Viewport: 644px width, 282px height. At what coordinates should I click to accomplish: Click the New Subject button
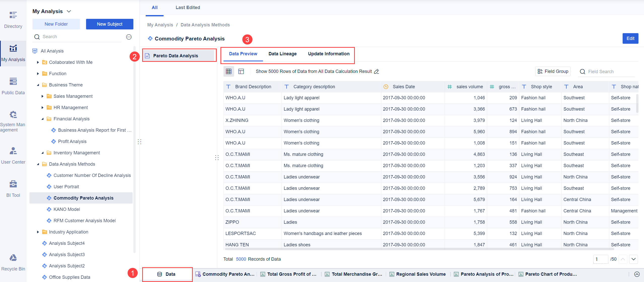point(109,24)
